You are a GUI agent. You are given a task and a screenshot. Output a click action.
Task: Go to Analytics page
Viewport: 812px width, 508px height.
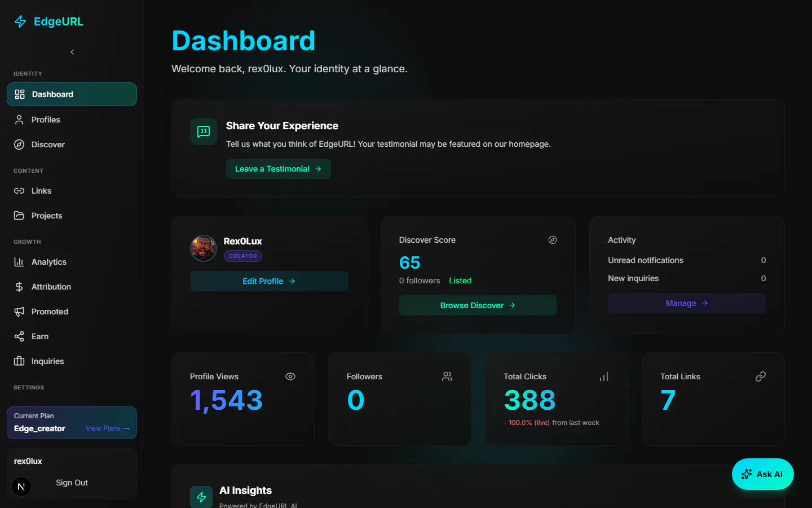(x=72, y=262)
